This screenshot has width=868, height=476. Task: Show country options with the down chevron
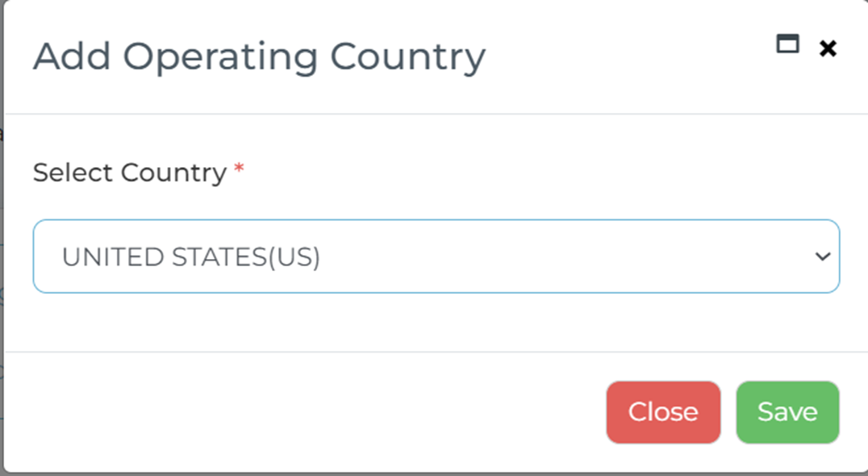click(823, 257)
